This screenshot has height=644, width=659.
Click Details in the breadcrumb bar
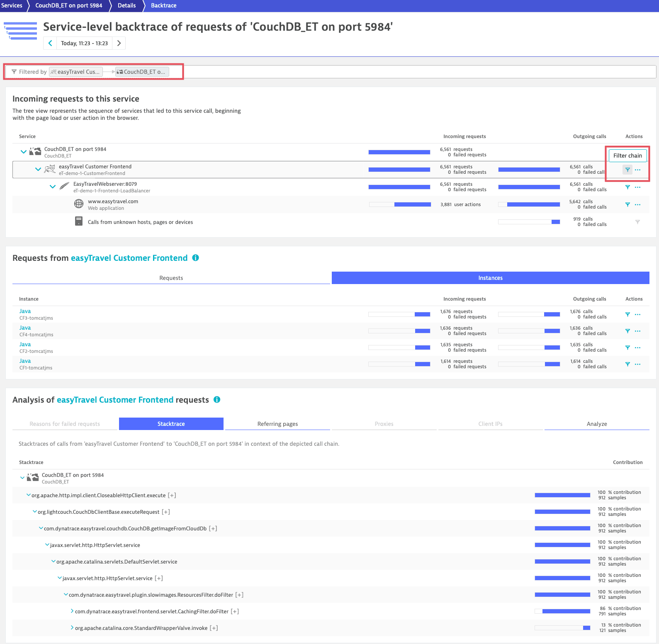[126, 5]
